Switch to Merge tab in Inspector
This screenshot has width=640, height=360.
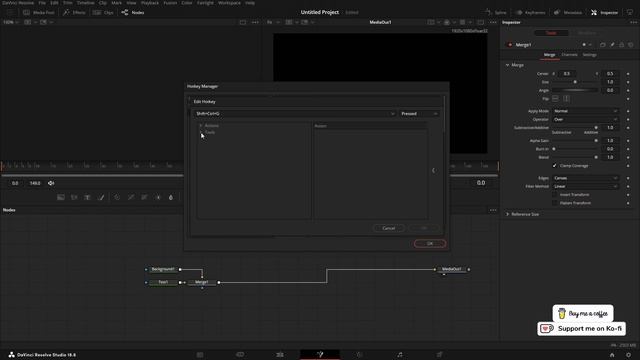click(549, 55)
